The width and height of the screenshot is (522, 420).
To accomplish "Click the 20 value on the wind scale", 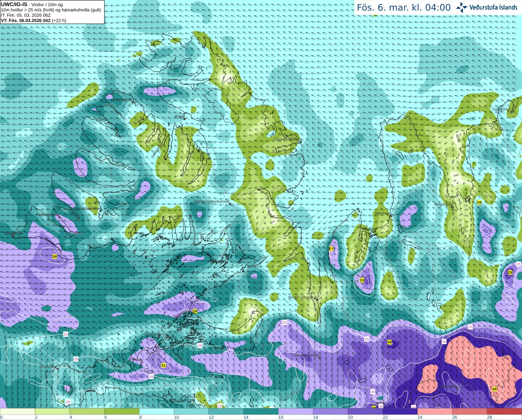I will [350, 417].
